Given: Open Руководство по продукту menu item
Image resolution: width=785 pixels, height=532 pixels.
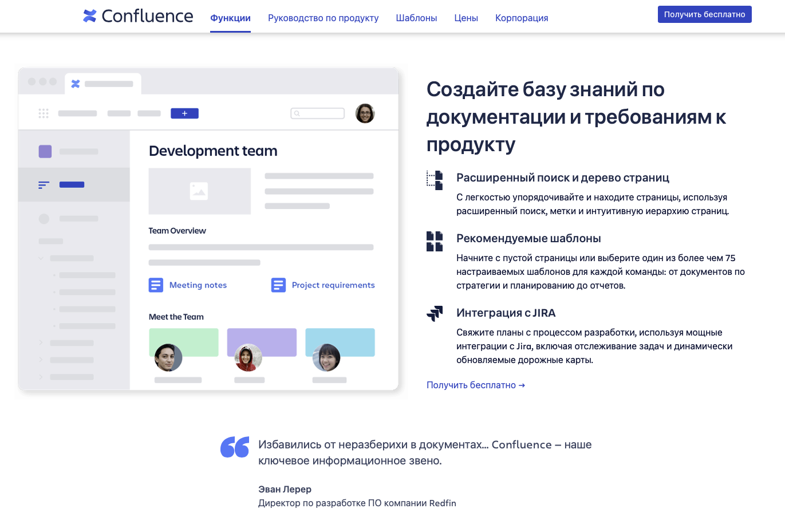Looking at the screenshot, I should (323, 18).
